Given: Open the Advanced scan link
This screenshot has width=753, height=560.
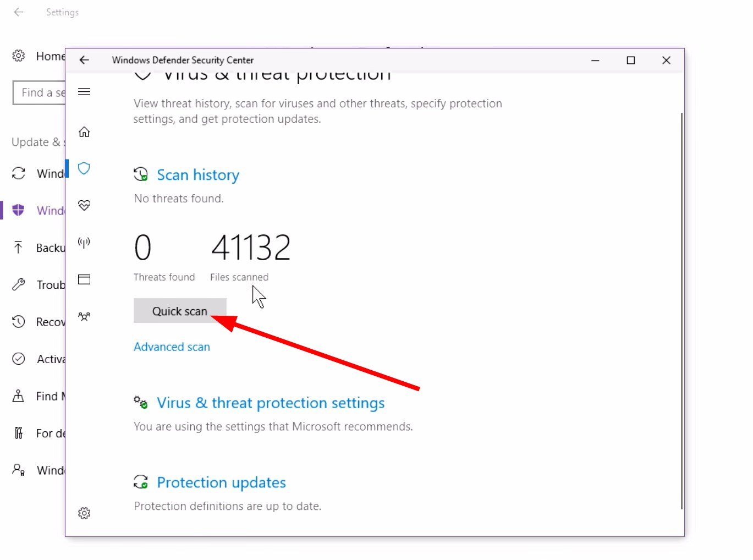Looking at the screenshot, I should pyautogui.click(x=172, y=347).
